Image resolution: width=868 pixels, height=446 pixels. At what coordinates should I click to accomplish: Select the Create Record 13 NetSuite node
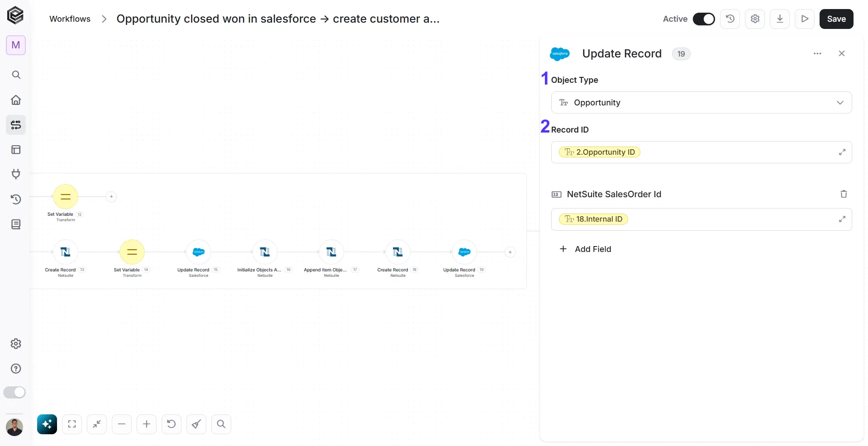(x=66, y=252)
